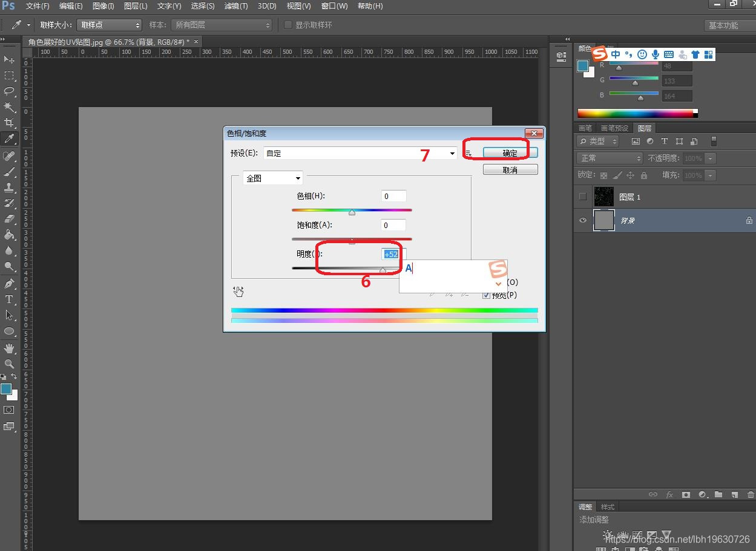Click the type layer filter icon

pyautogui.click(x=664, y=141)
